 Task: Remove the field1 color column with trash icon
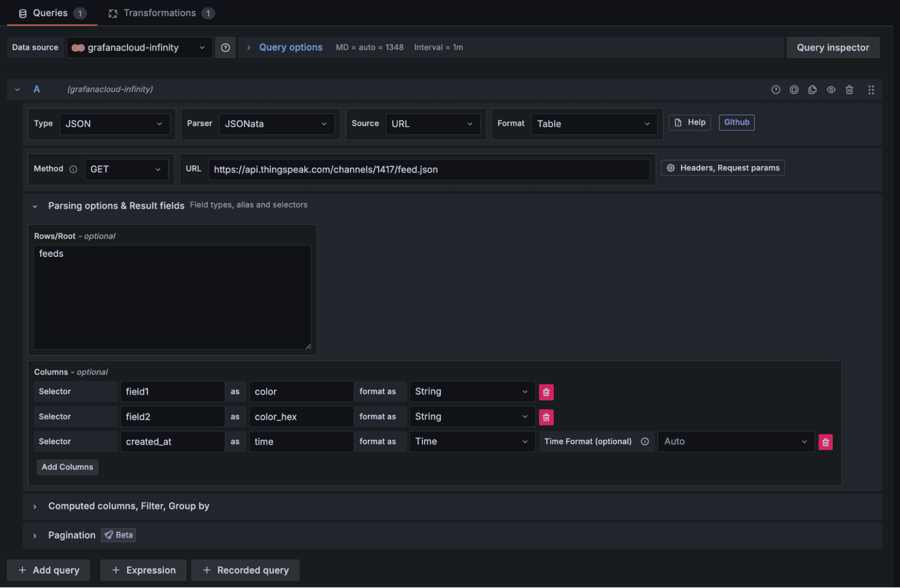[546, 392]
